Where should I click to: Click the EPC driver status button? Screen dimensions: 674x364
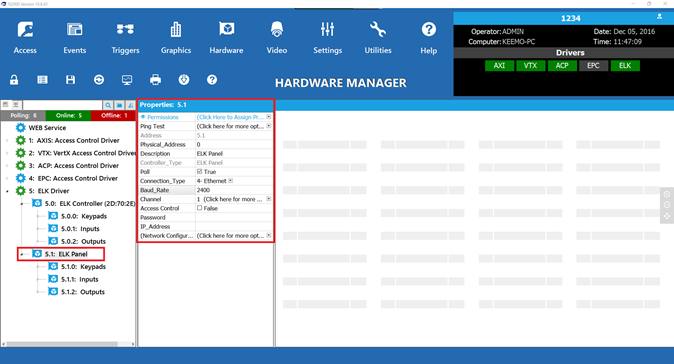click(x=593, y=65)
